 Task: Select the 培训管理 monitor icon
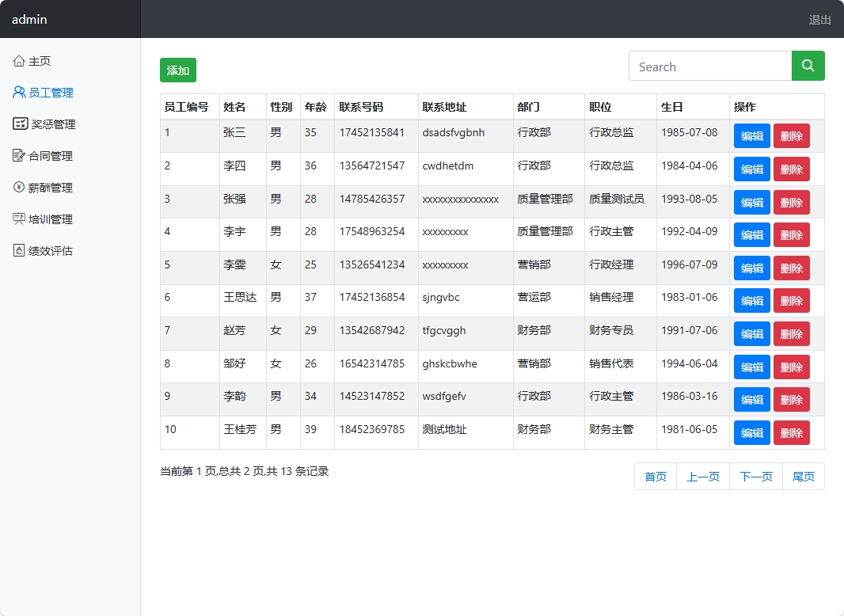coord(18,219)
